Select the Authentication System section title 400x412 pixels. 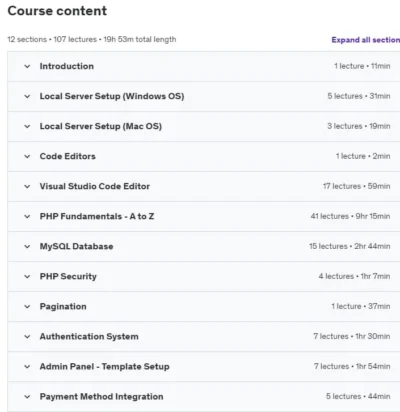pyautogui.click(x=89, y=336)
